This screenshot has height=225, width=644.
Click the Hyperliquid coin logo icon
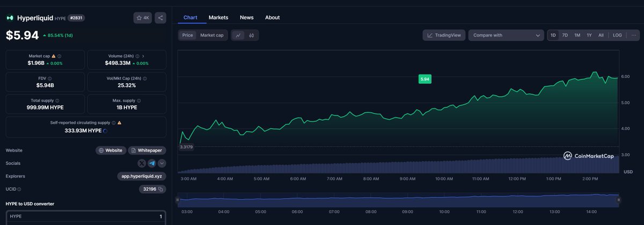coord(10,18)
